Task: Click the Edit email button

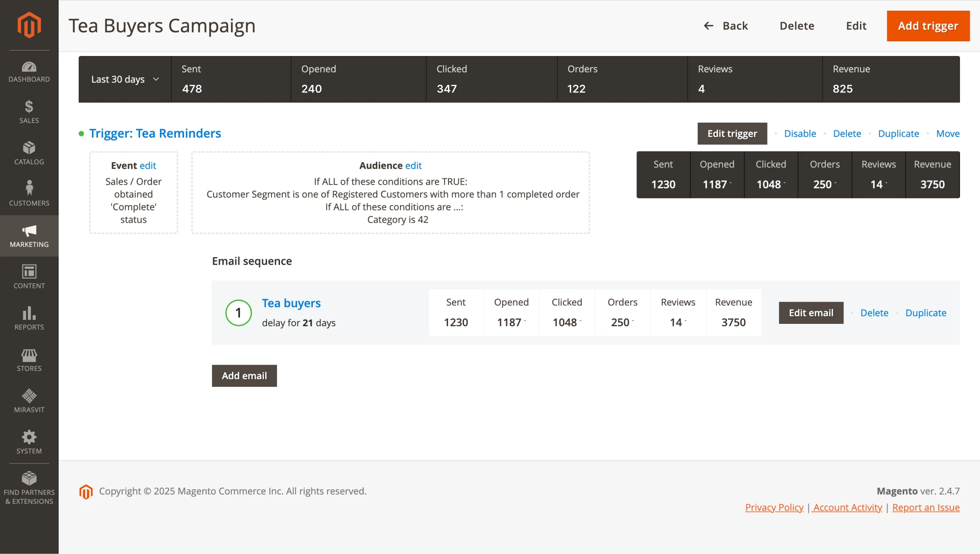Action: coord(811,313)
